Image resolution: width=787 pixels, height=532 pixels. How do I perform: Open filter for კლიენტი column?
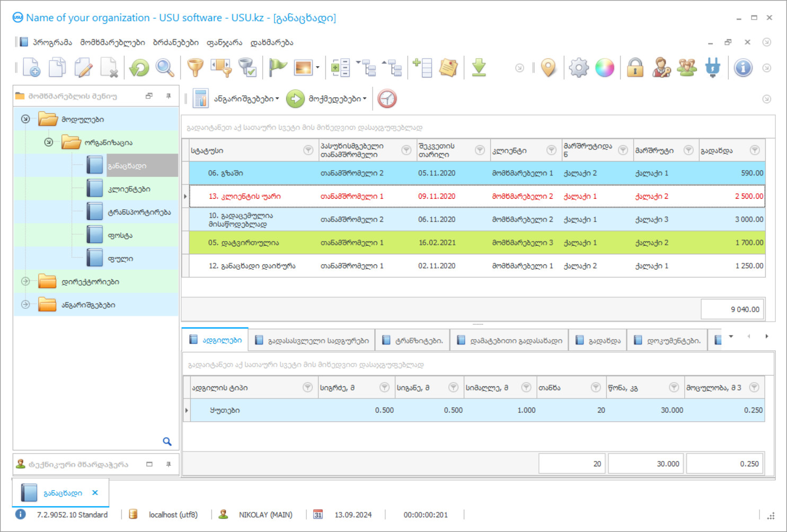coord(551,150)
